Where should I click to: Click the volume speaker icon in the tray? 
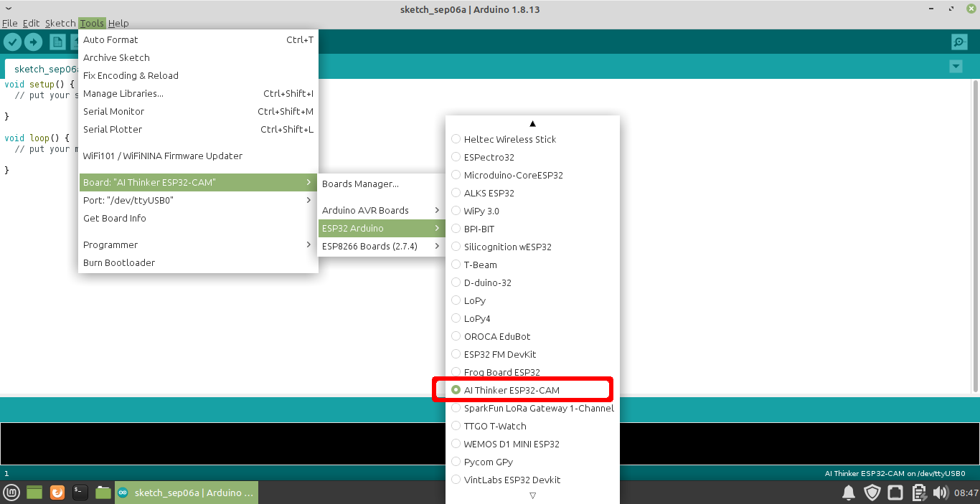941,493
